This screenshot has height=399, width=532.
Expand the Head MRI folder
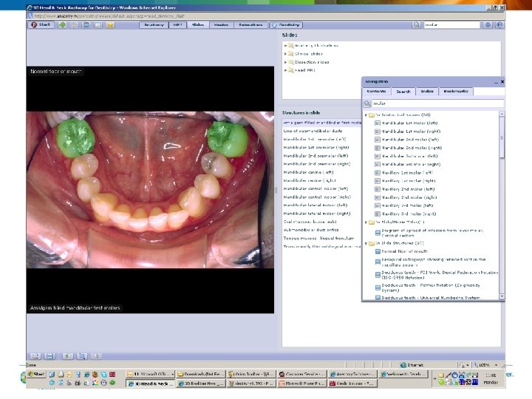tap(285, 70)
